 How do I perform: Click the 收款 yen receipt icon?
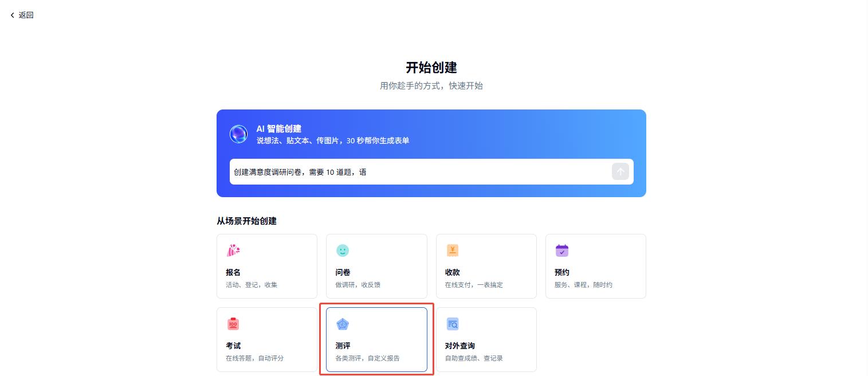(453, 250)
